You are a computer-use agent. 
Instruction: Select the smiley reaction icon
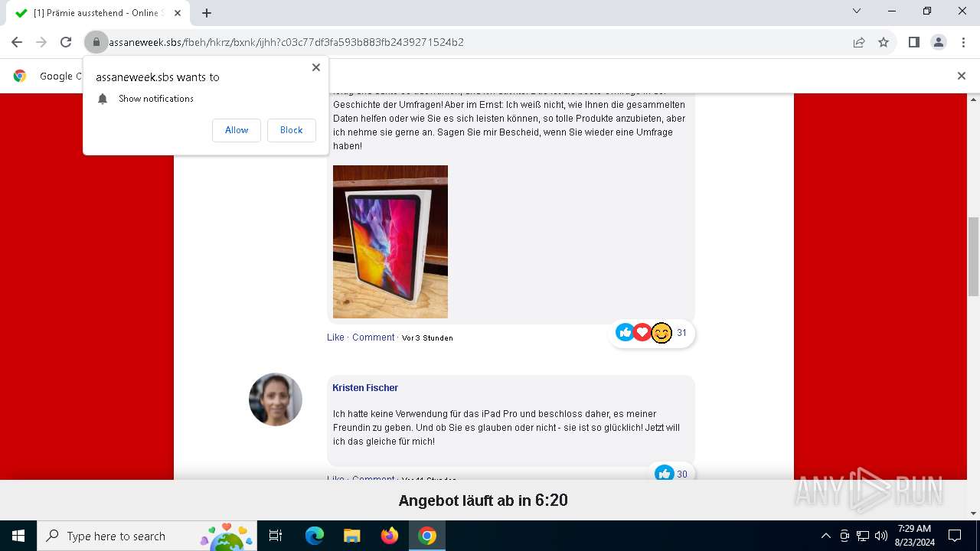(x=661, y=333)
